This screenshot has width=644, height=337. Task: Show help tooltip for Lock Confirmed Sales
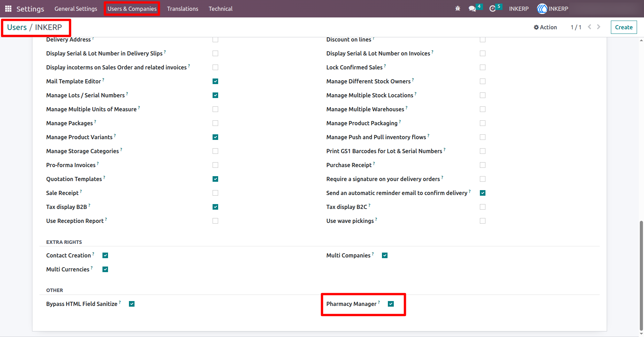(x=385, y=66)
